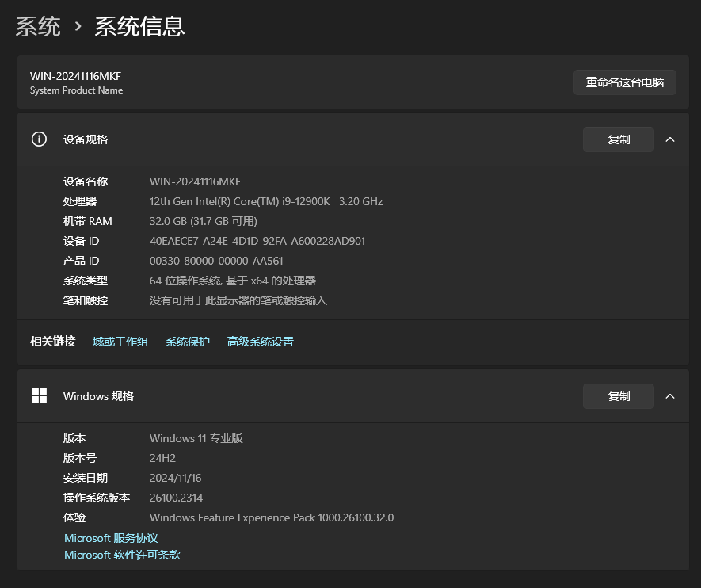Open the 高级系统设置 link
The height and width of the screenshot is (588, 701).
pos(260,342)
